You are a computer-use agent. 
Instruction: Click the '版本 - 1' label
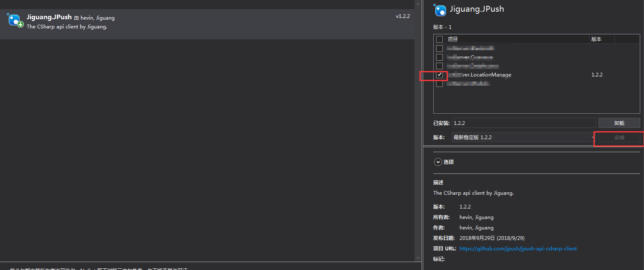click(442, 27)
